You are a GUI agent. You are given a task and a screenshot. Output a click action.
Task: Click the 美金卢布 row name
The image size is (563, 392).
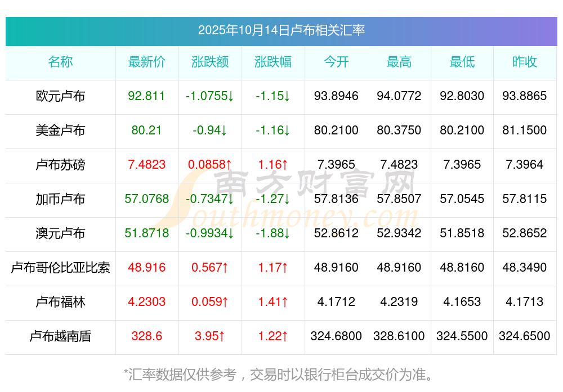click(x=60, y=130)
